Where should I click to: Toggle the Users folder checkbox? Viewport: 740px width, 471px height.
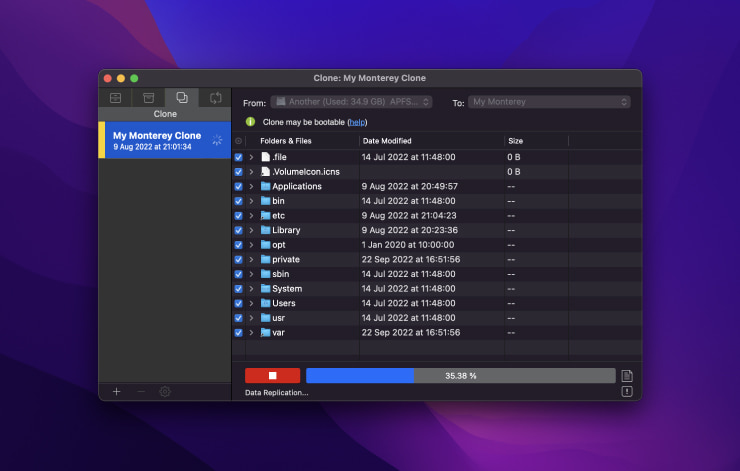coord(238,303)
